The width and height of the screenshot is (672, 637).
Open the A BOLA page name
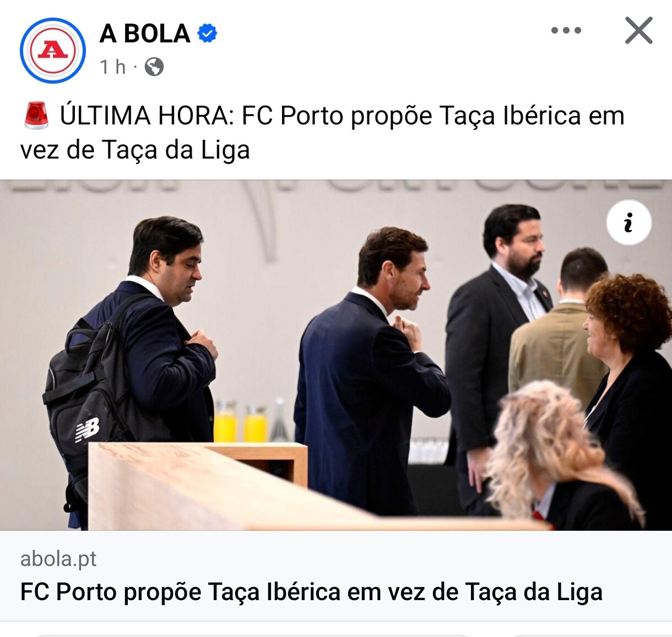pos(145,34)
